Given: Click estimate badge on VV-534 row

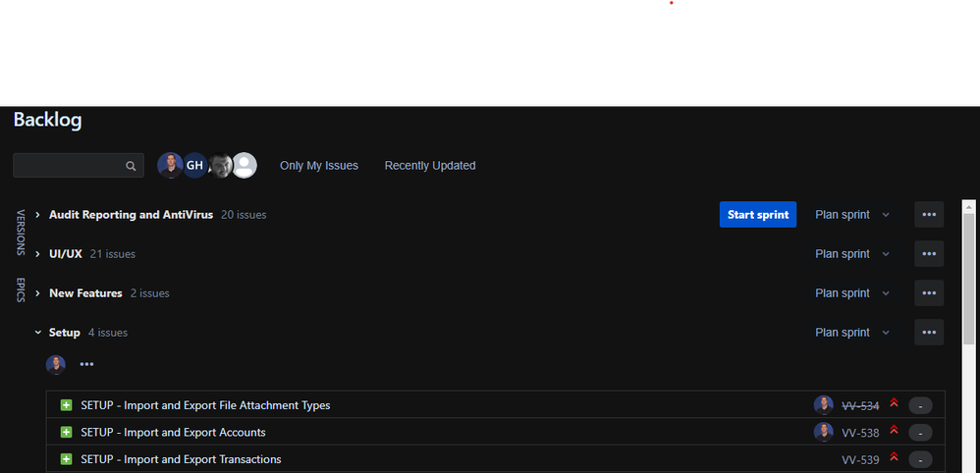Looking at the screenshot, I should point(920,406).
